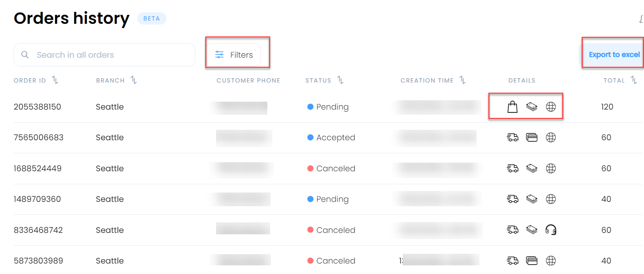Click credit card icon for order 5873803989
Screen dimensions: 644x274
tap(532, 261)
